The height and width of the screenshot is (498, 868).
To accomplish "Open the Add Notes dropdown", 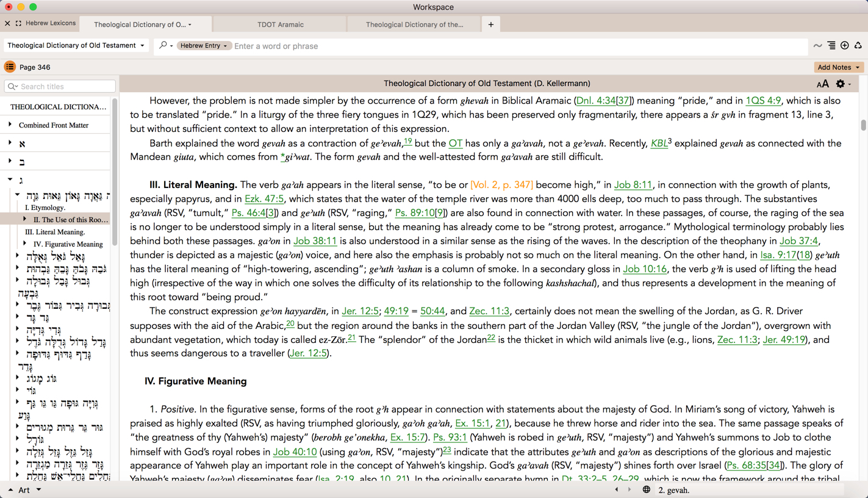I will tap(838, 67).
